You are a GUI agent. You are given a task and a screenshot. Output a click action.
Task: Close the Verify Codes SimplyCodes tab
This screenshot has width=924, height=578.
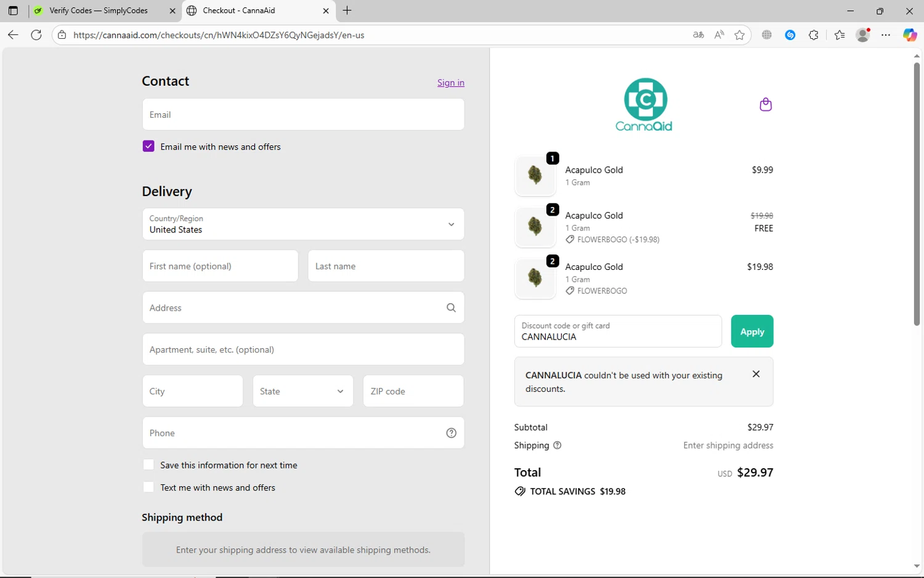[x=172, y=10]
